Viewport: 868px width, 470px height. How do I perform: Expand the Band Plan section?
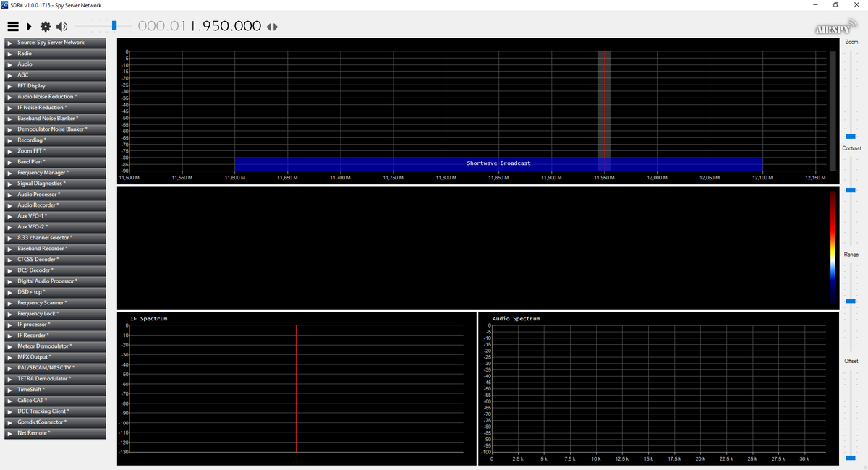coord(54,161)
